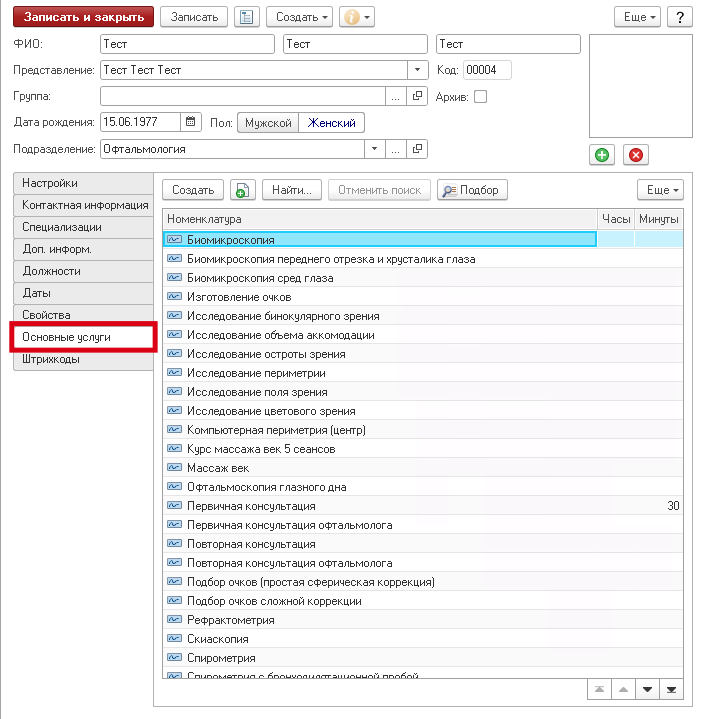
Task: Click the report icon next to Записать
Action: point(245,18)
